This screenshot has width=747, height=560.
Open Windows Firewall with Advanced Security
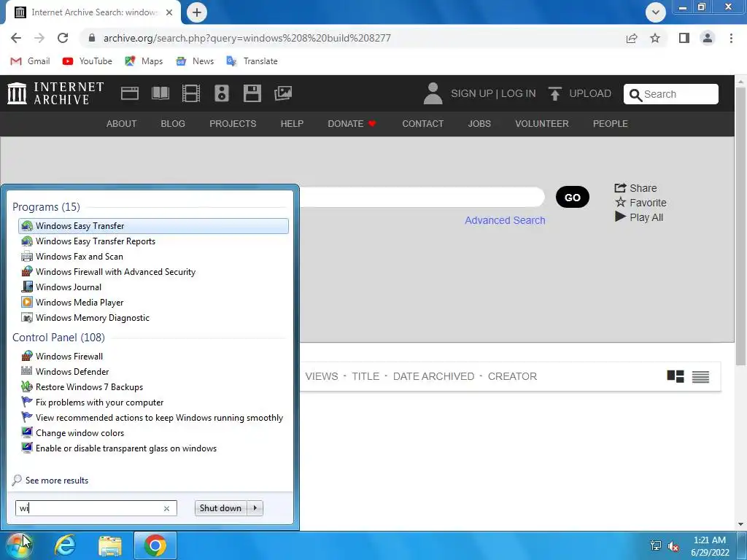[x=108, y=271]
